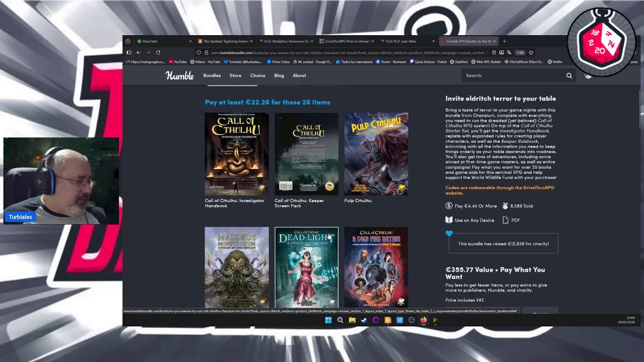Open the Web NPC Builder bookmark
The width and height of the screenshot is (644, 362).
tap(486, 62)
